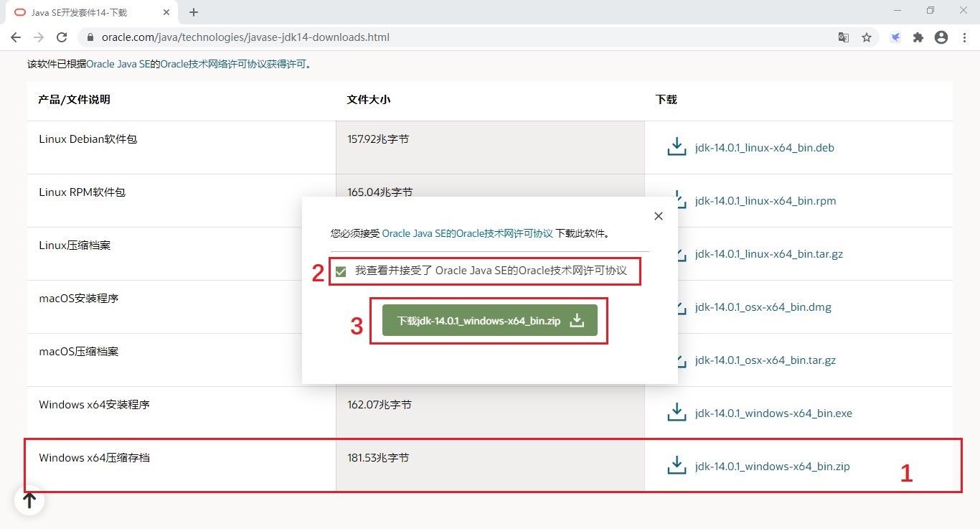
Task: Click download icon for linux-x64_bin.deb
Action: coord(677,147)
